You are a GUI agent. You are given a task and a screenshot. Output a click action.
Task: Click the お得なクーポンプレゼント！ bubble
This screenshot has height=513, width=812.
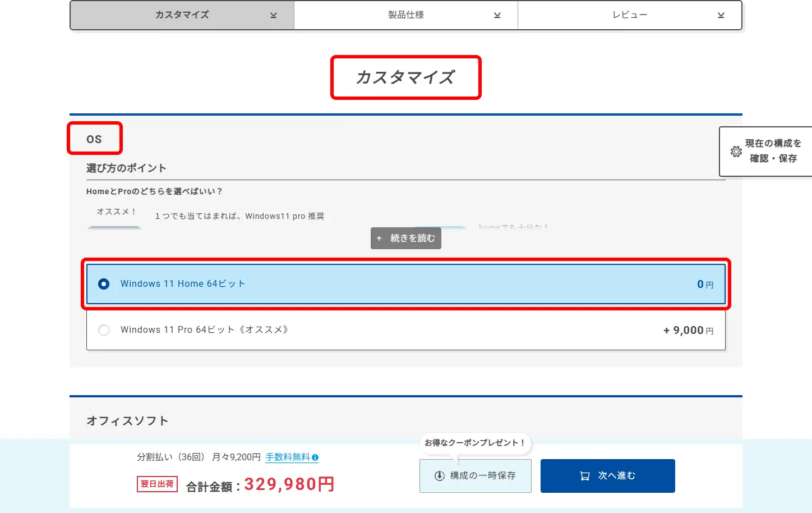pyautogui.click(x=474, y=443)
